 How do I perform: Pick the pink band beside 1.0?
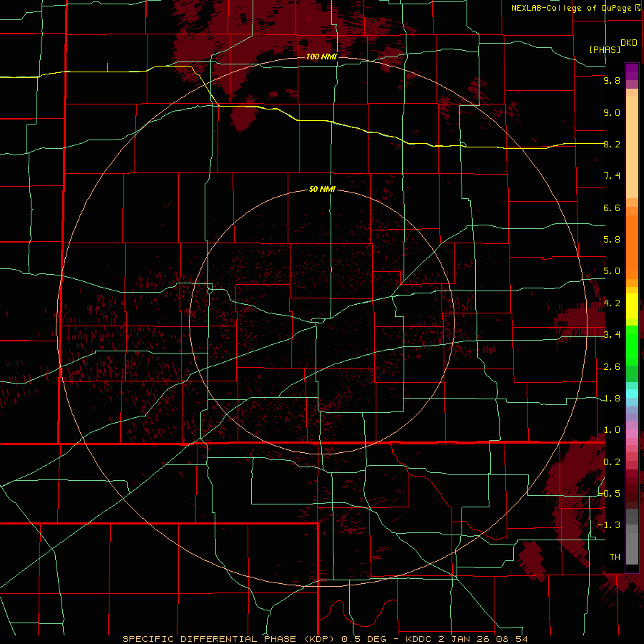click(x=632, y=434)
